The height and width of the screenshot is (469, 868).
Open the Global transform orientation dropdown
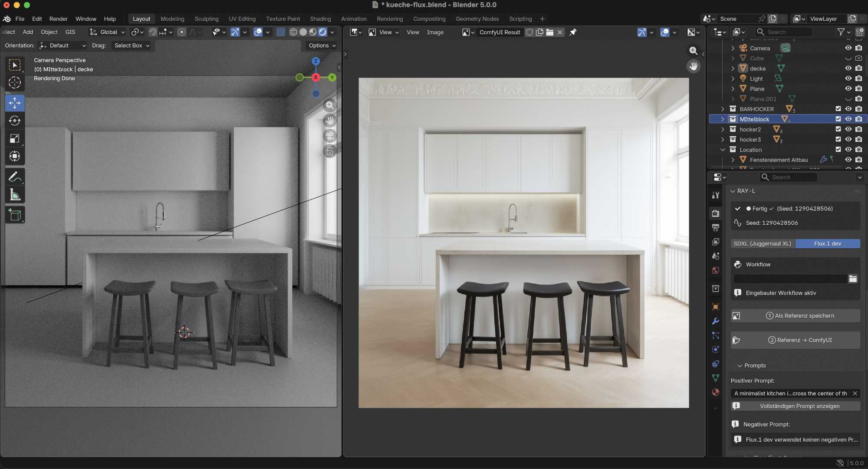[x=107, y=32]
